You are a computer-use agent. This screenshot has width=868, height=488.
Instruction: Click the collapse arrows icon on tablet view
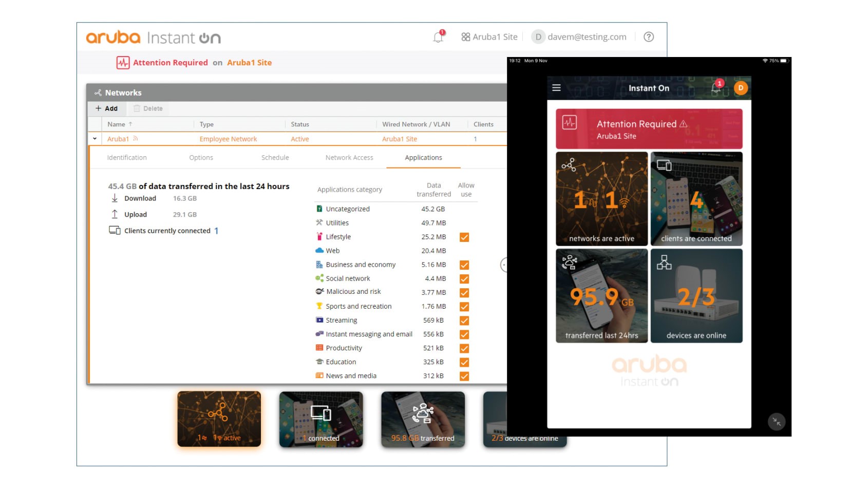776,422
